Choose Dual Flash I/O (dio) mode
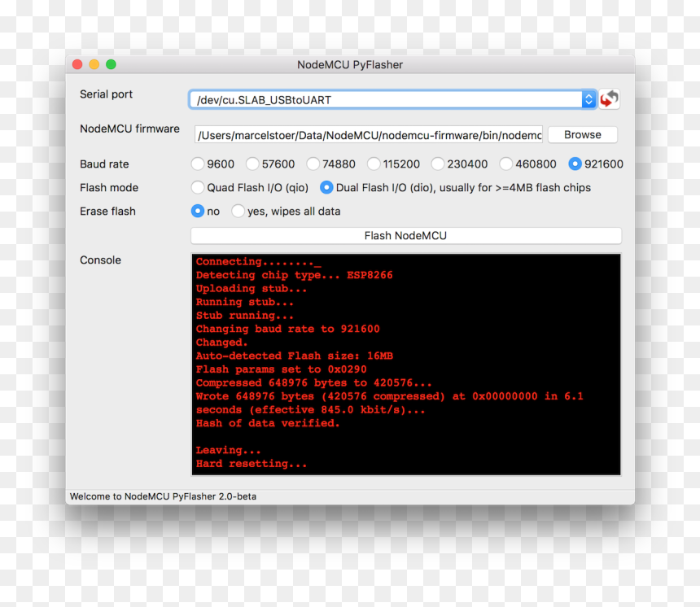Image resolution: width=700 pixels, height=607 pixels. tap(455, 187)
